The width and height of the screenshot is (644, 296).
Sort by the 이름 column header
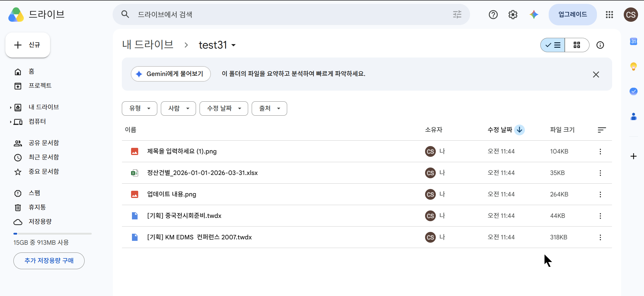coord(130,130)
